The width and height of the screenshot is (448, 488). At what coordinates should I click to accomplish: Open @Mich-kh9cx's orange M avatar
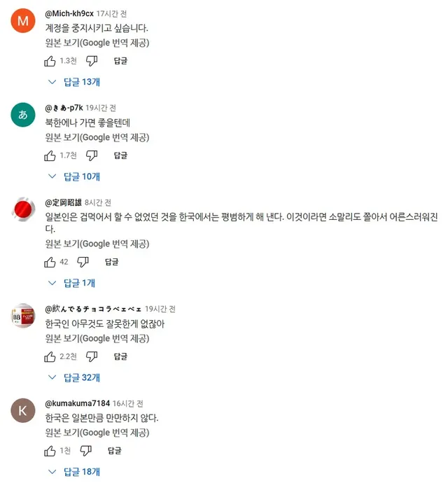(23, 21)
